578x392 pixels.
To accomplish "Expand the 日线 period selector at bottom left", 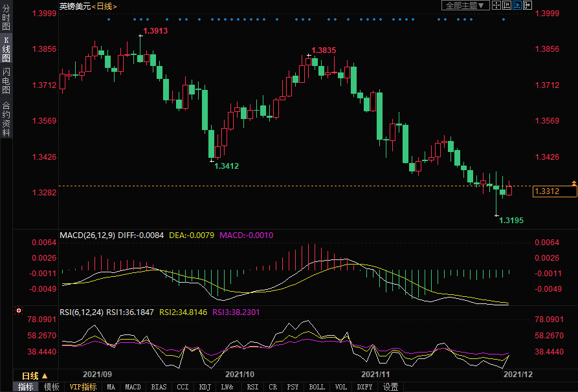I will tap(34, 376).
